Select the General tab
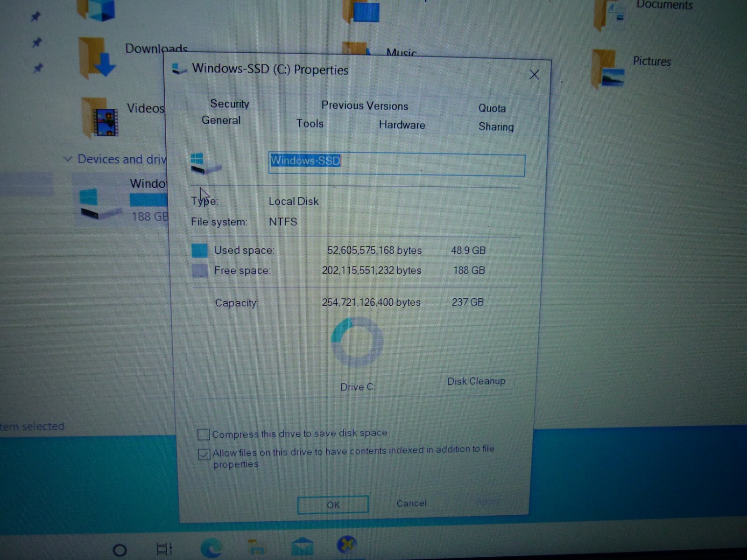The height and width of the screenshot is (560, 747). 221,120
